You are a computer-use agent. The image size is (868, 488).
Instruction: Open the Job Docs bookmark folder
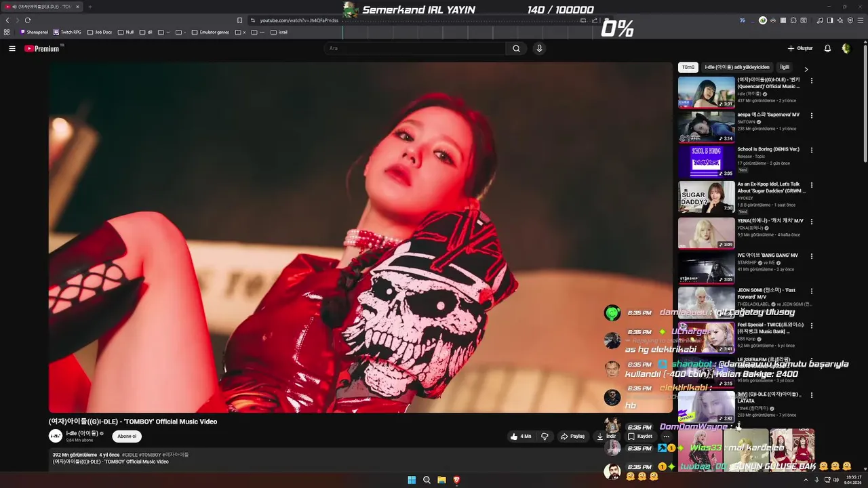tap(100, 32)
